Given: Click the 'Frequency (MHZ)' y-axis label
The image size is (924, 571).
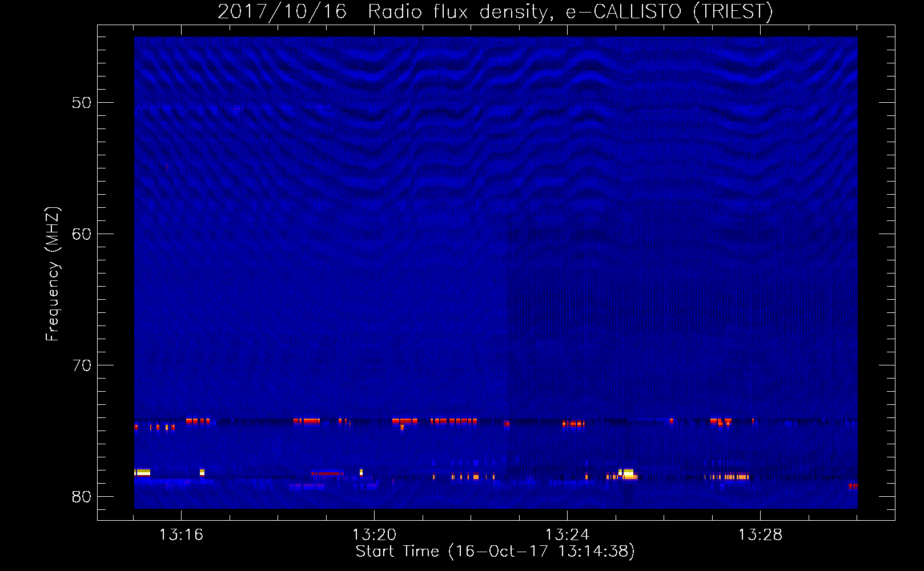Looking at the screenshot, I should (x=53, y=274).
